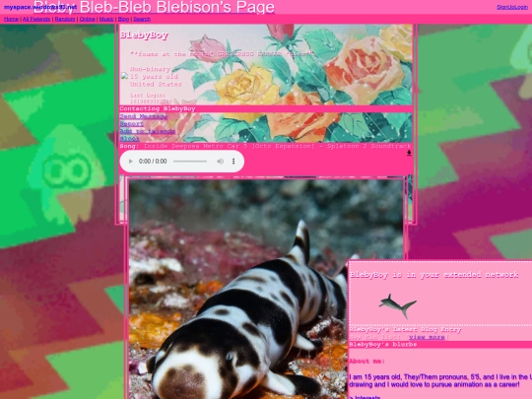Open the Search navigation link
Image resolution: width=532 pixels, height=399 pixels.
[142, 19]
